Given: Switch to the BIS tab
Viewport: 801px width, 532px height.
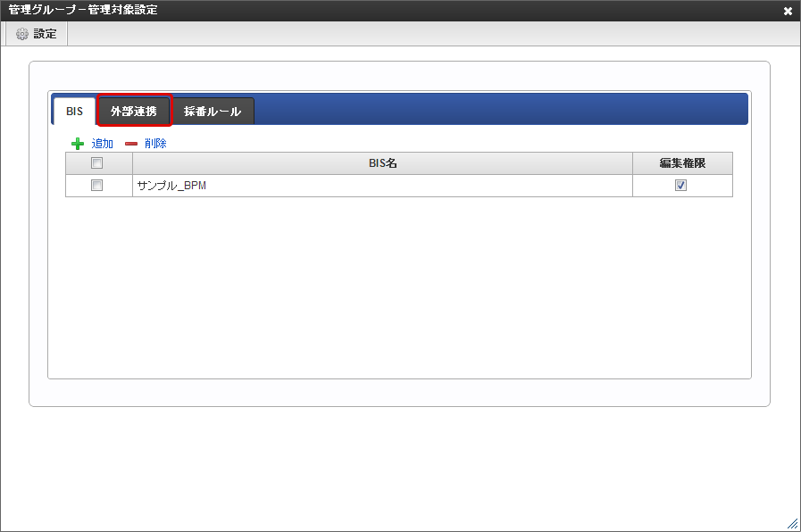Looking at the screenshot, I should coord(75,112).
